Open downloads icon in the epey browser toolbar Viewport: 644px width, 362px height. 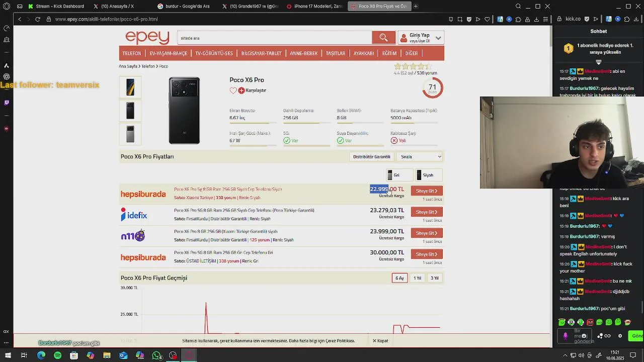tap(536, 19)
